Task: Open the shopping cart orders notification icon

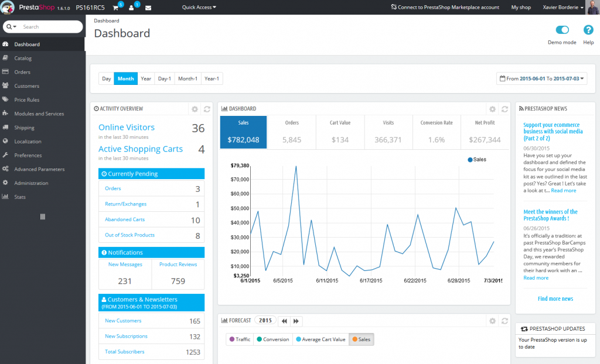Action: pos(116,8)
